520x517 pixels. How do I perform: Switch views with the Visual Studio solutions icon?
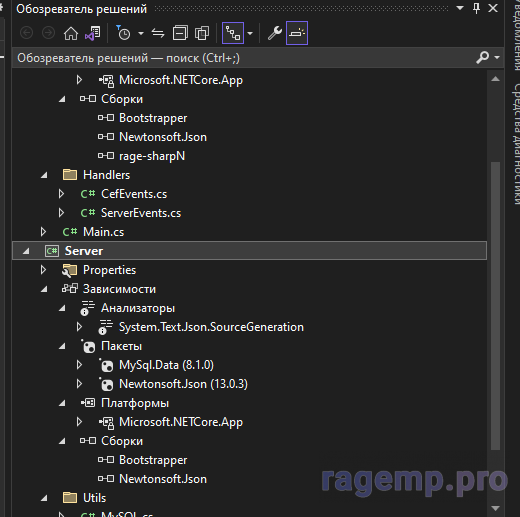point(93,33)
